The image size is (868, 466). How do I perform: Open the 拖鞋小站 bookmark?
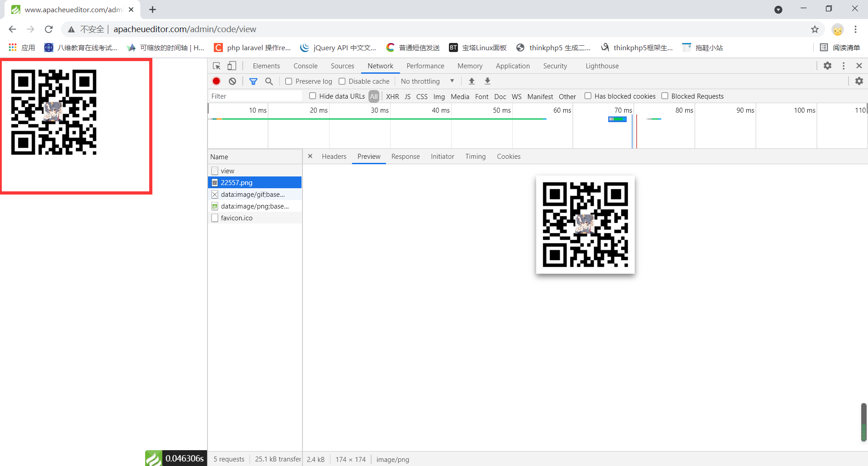pos(703,48)
